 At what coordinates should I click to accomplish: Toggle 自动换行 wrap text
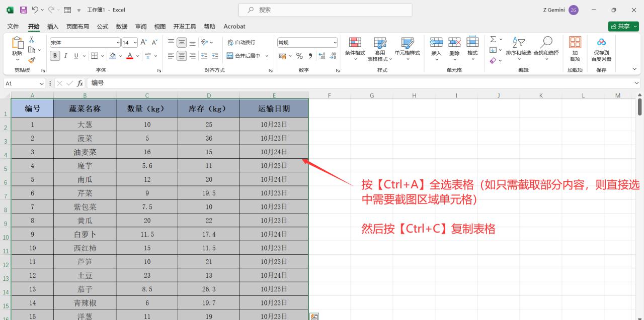pyautogui.click(x=241, y=43)
